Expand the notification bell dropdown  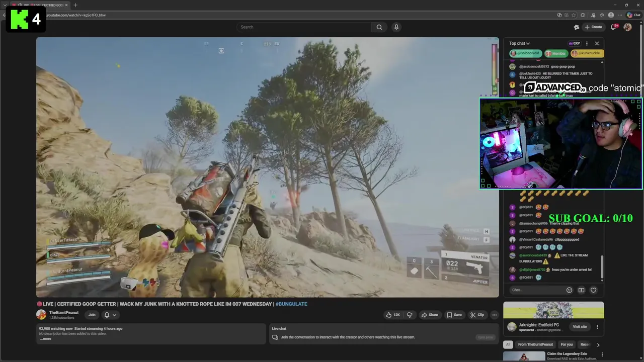point(111,315)
